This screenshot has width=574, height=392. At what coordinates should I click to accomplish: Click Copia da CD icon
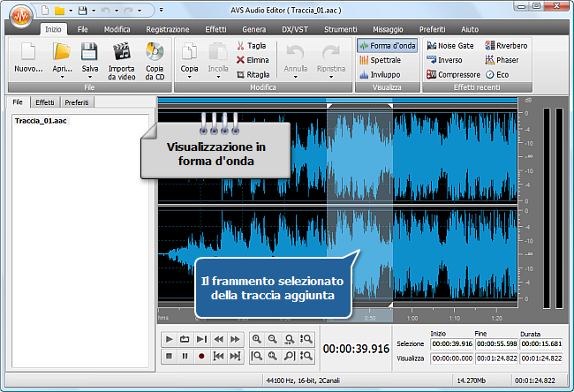155,52
